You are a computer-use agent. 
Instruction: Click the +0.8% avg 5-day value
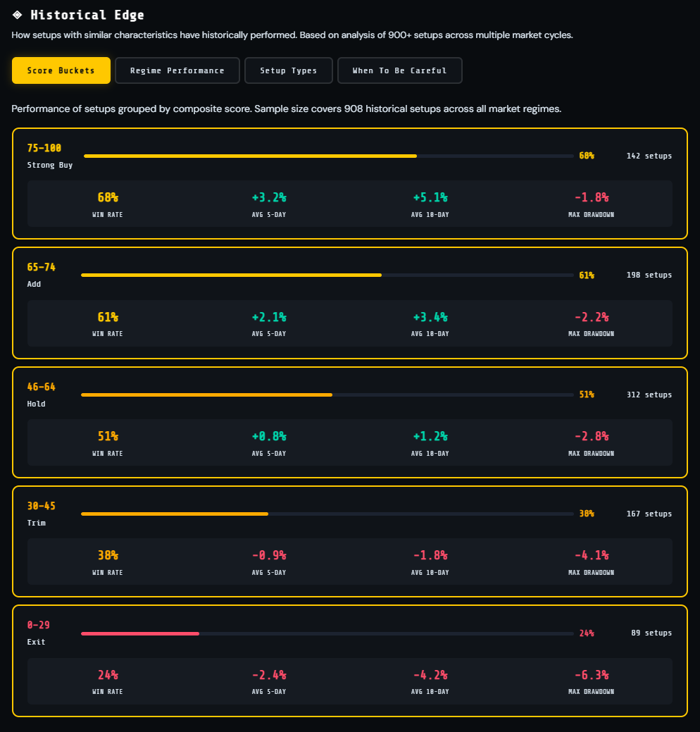pos(269,436)
